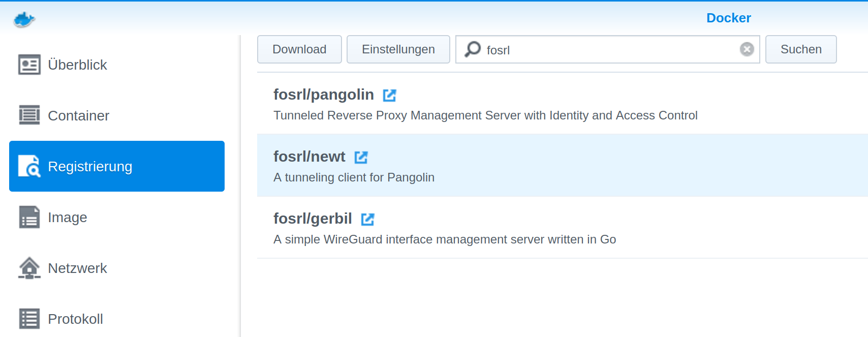The width and height of the screenshot is (868, 337).
Task: Go to the Image section
Action: pyautogui.click(x=117, y=217)
